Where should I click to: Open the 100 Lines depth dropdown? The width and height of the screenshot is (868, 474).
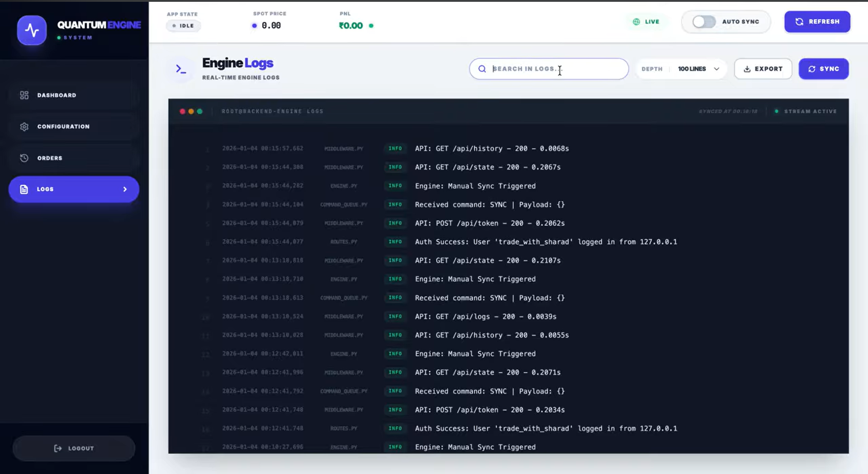(x=692, y=69)
